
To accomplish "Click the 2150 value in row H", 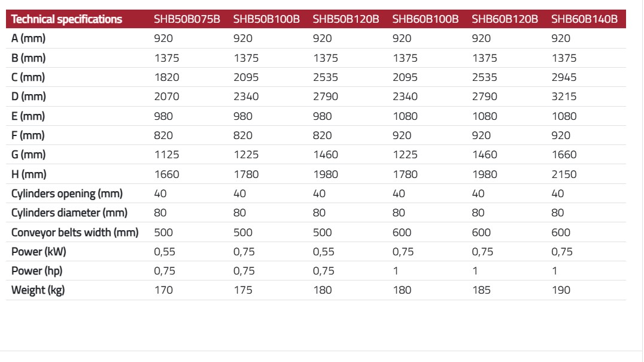I will (x=564, y=174).
